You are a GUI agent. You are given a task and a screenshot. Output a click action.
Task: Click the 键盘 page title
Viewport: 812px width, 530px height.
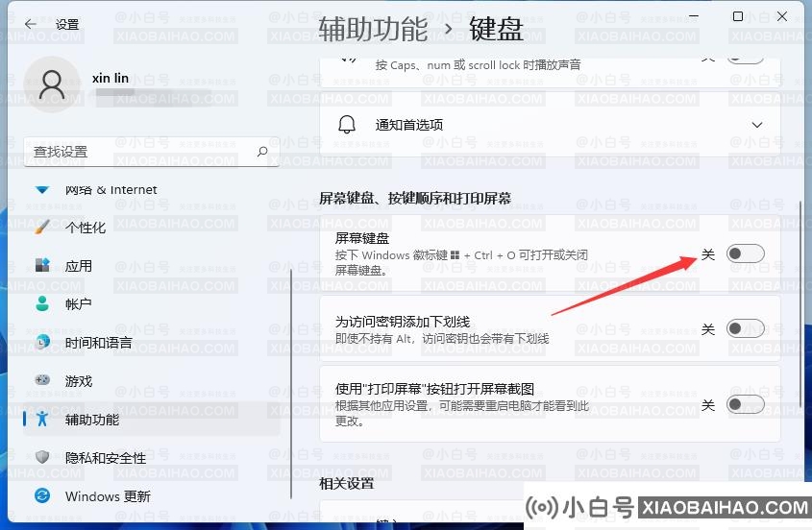496,29
